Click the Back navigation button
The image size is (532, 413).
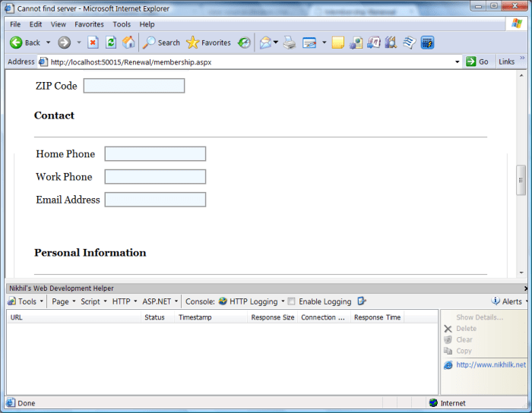tap(25, 43)
